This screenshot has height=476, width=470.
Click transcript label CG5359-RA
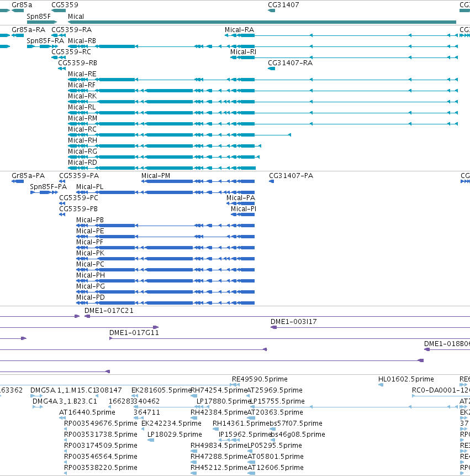click(72, 30)
